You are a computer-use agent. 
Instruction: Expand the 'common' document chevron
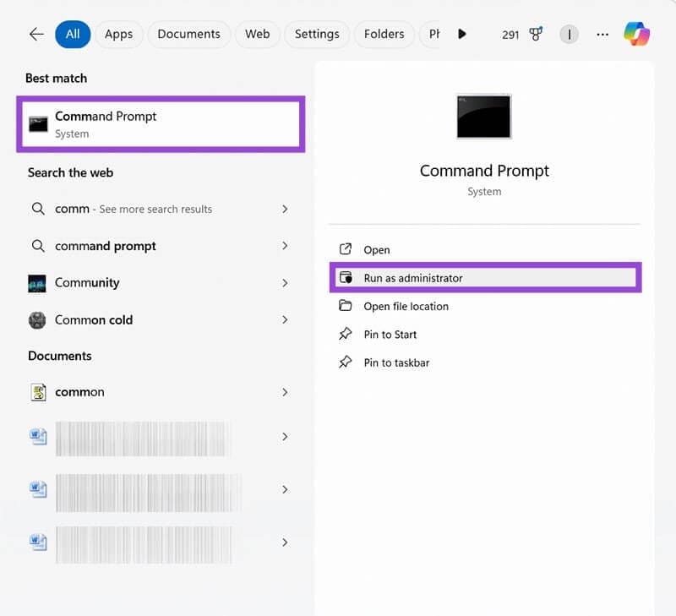point(285,392)
